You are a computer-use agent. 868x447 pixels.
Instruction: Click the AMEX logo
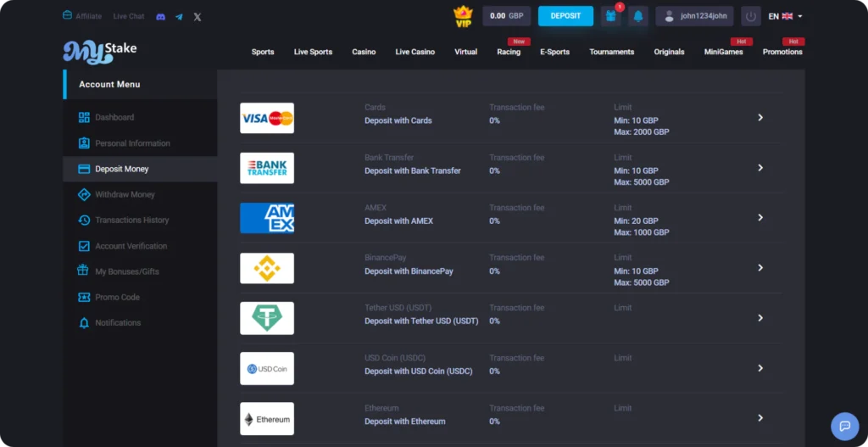pos(267,218)
